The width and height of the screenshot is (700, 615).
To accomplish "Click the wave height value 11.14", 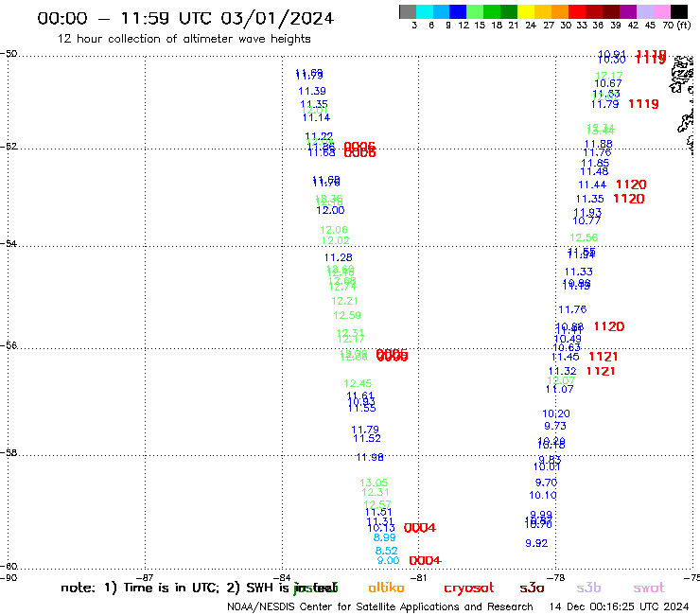I will [317, 117].
